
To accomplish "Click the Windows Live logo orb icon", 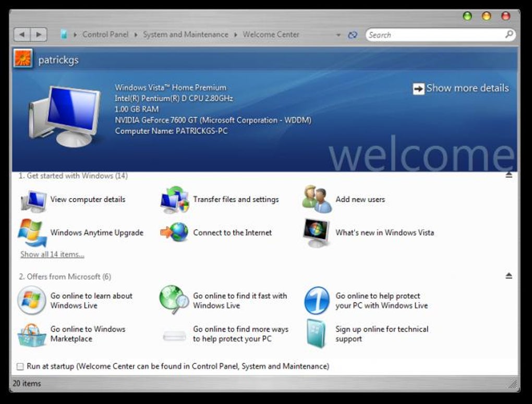I will point(31,300).
